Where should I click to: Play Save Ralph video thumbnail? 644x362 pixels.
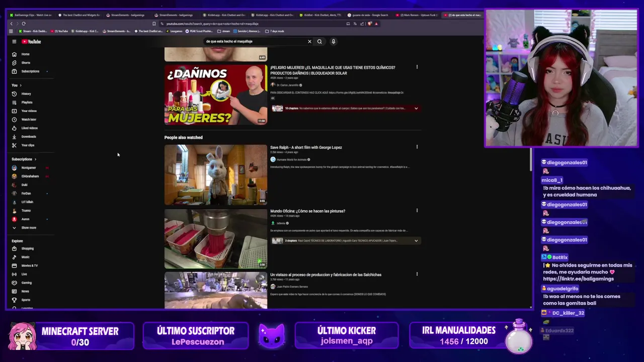[x=216, y=175]
